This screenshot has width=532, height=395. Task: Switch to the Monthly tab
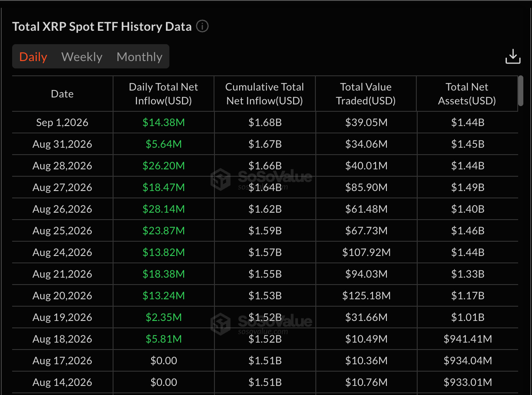click(x=139, y=57)
